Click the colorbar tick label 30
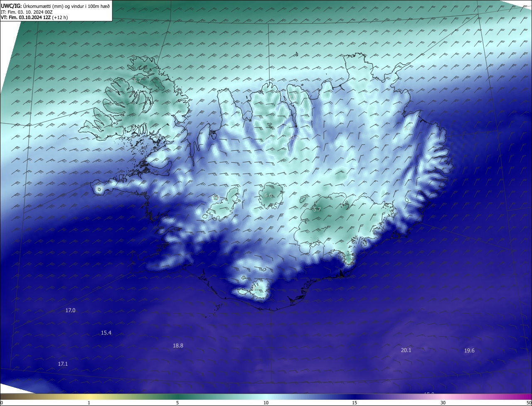 click(443, 403)
